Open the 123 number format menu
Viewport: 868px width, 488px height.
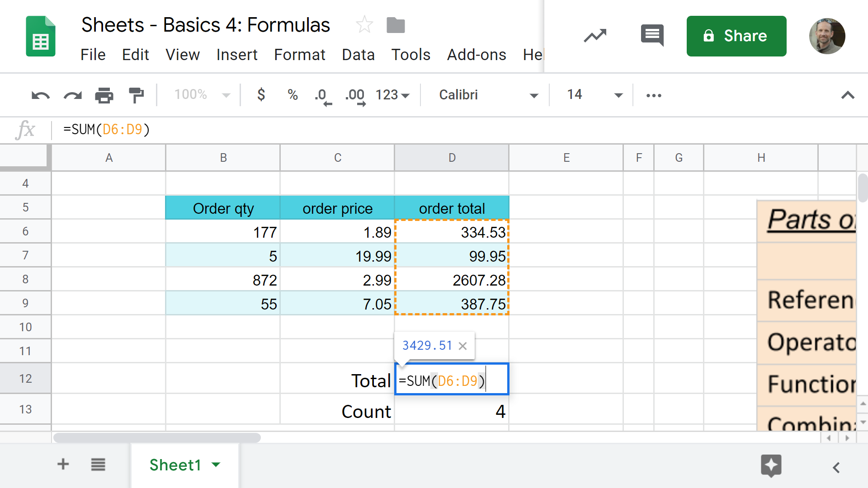(x=391, y=95)
